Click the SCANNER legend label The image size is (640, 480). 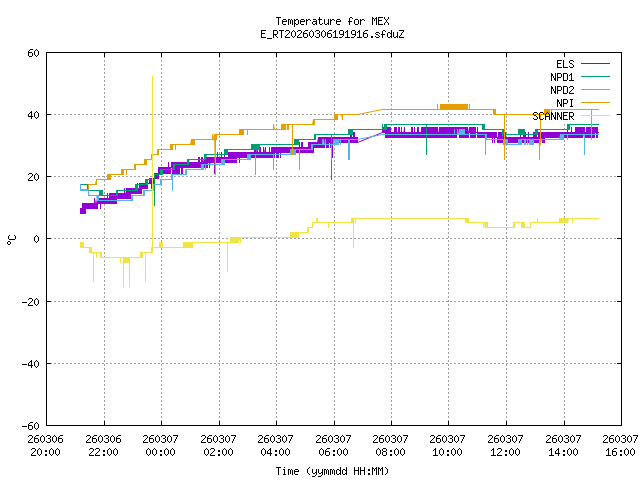point(553,116)
